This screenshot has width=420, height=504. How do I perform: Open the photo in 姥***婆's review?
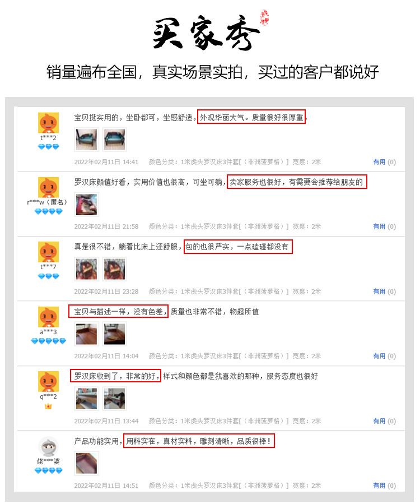pos(86,463)
